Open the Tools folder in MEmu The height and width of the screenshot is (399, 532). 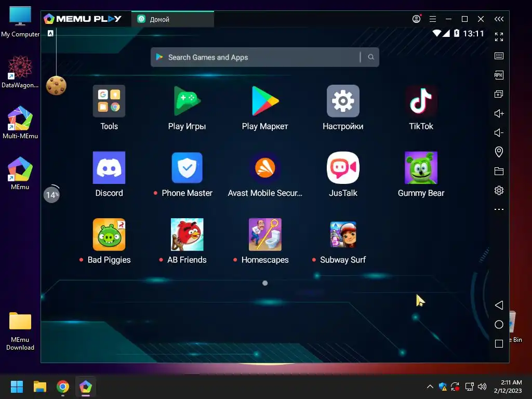click(x=109, y=101)
